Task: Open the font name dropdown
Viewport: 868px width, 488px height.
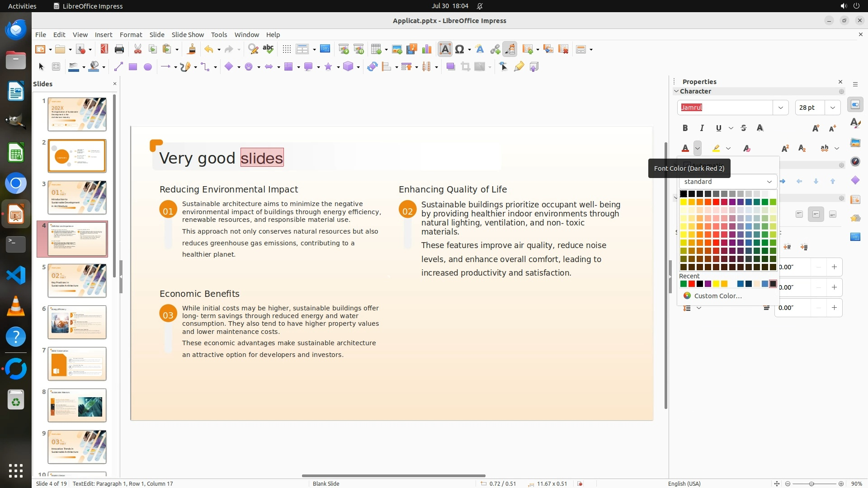Action: coord(780,108)
